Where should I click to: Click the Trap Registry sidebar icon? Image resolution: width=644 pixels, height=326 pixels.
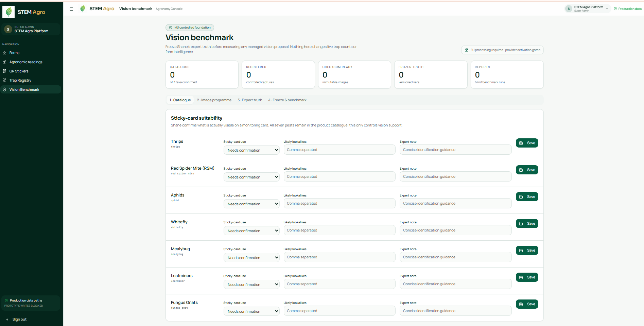(x=4, y=80)
